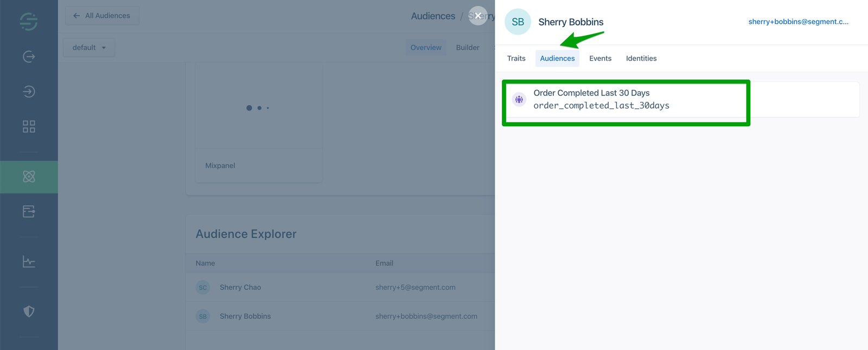Open Destinations icon in the left sidebar
This screenshot has width=868, height=350.
tap(29, 92)
